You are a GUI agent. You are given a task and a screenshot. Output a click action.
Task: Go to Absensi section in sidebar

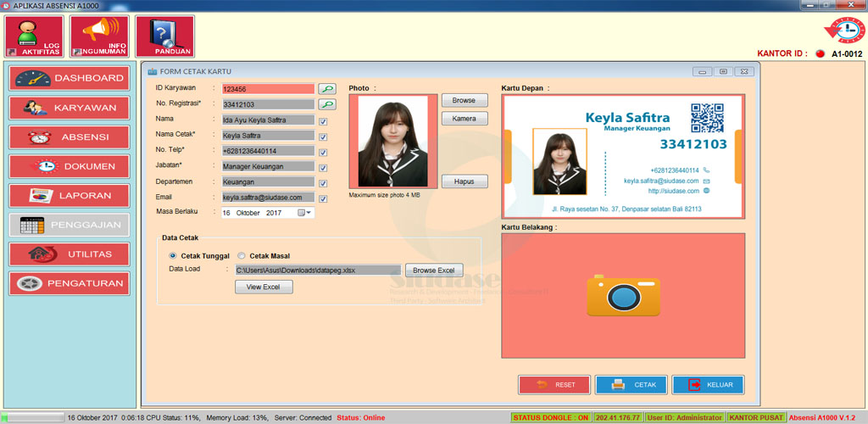click(70, 137)
